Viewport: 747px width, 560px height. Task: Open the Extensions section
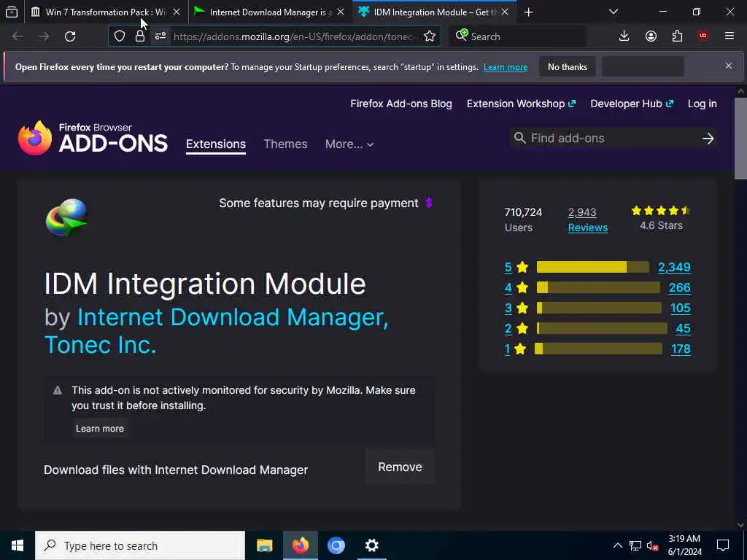[x=216, y=144]
